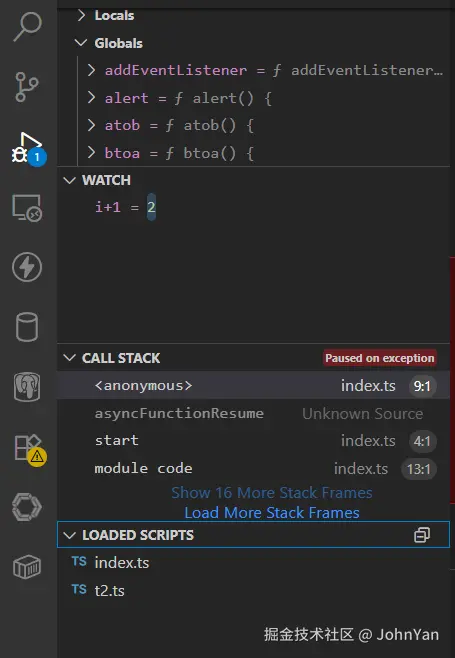Open the Thunder Client lightning icon
This screenshot has width=455, height=658.
pos(27,267)
